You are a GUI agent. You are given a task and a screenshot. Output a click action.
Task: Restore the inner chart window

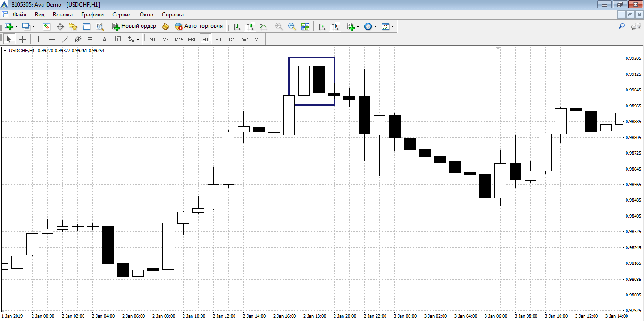(x=630, y=15)
